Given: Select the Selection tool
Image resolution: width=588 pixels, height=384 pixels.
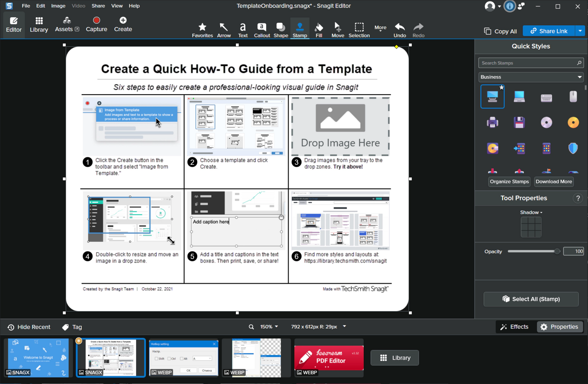Looking at the screenshot, I should tap(359, 30).
